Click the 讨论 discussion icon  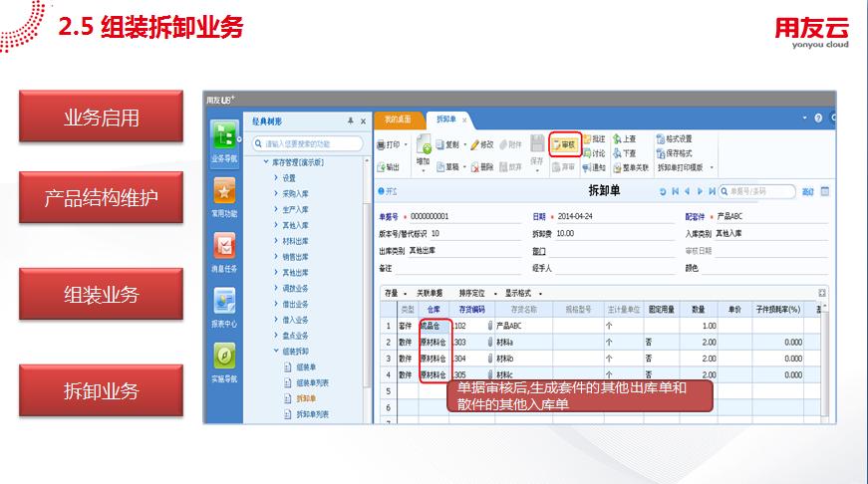point(587,153)
